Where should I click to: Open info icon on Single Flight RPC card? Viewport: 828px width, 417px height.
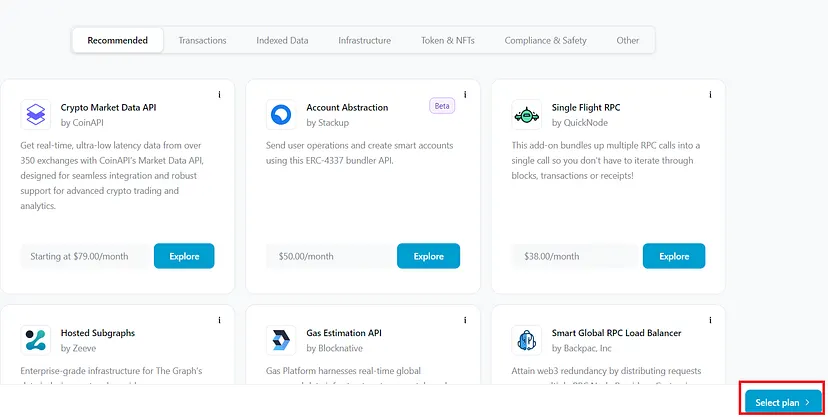tap(710, 95)
